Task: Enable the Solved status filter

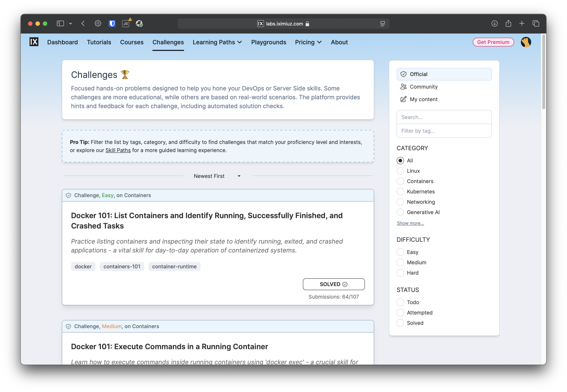Action: [400, 323]
